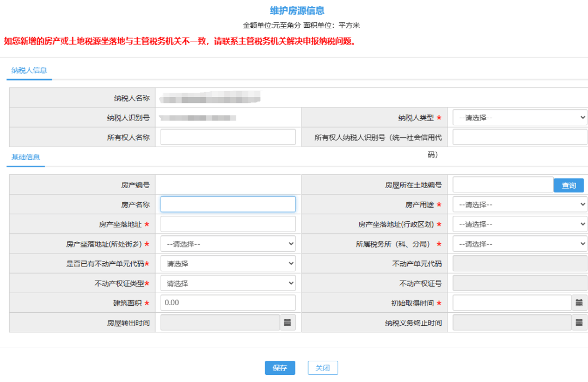Open the calendar picker for 初始取得时间
The height and width of the screenshot is (382, 588).
click(x=580, y=302)
